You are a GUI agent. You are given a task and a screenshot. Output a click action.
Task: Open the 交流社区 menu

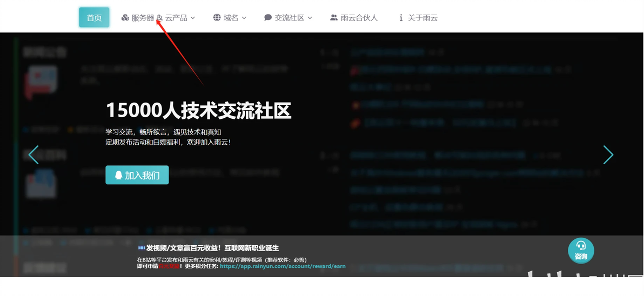(x=288, y=18)
